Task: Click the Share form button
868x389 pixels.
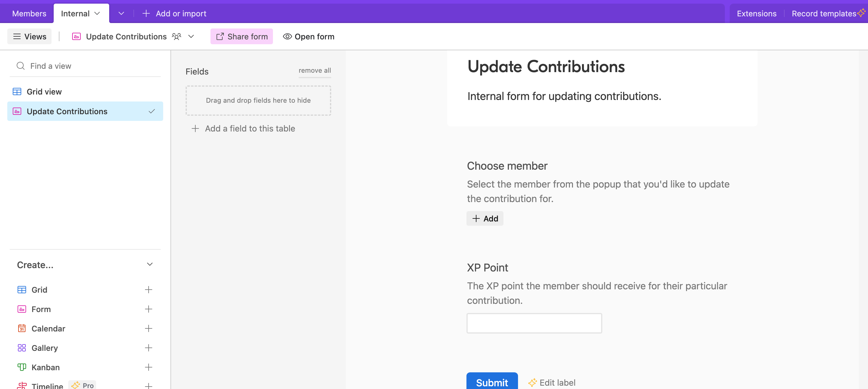Action: click(x=242, y=36)
